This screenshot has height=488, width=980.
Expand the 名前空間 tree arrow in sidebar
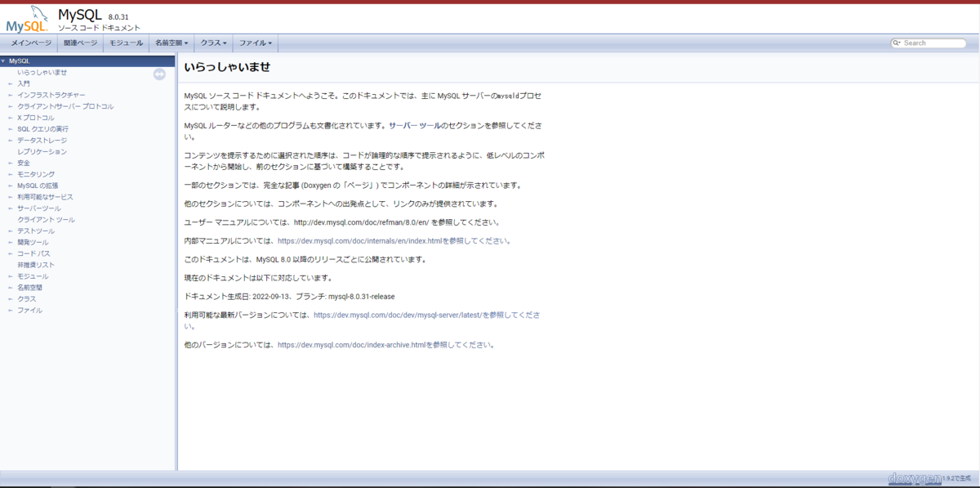11,288
